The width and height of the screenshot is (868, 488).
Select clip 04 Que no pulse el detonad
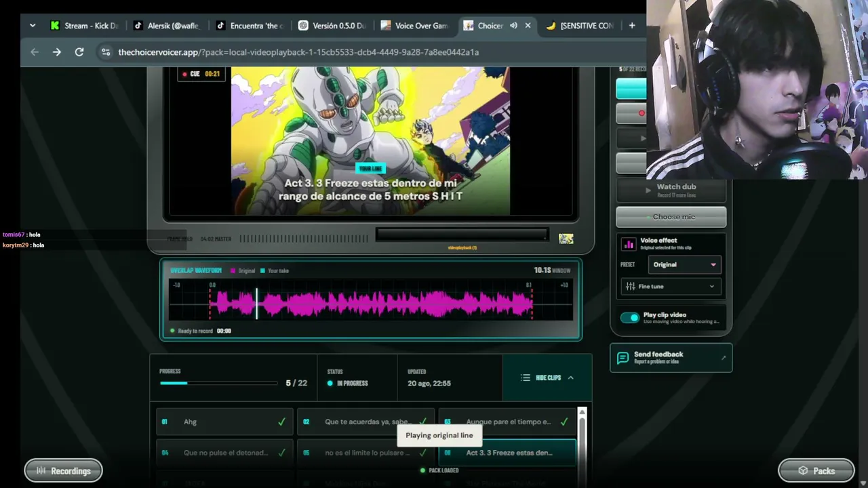coord(224,453)
